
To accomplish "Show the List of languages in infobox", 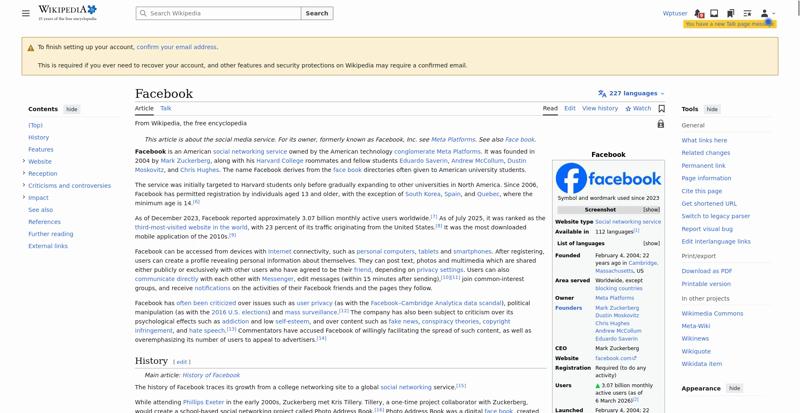I will tap(651, 244).
